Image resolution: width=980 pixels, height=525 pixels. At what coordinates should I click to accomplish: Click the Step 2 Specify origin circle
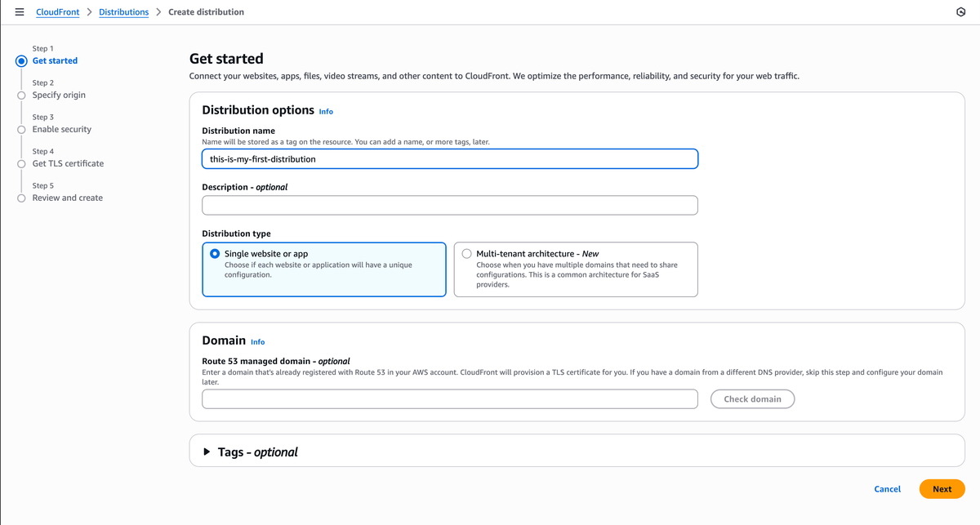pyautogui.click(x=21, y=95)
